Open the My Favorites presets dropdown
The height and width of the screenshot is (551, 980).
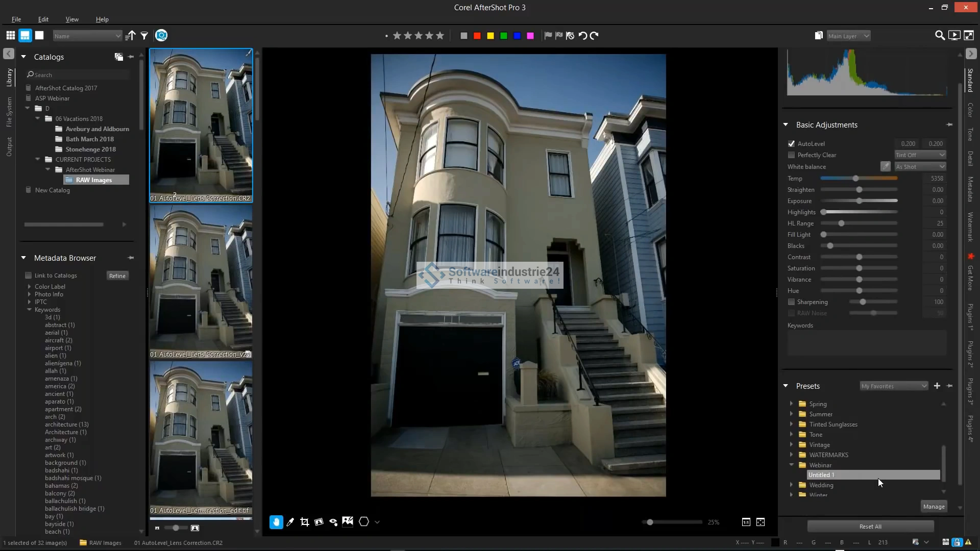(894, 386)
